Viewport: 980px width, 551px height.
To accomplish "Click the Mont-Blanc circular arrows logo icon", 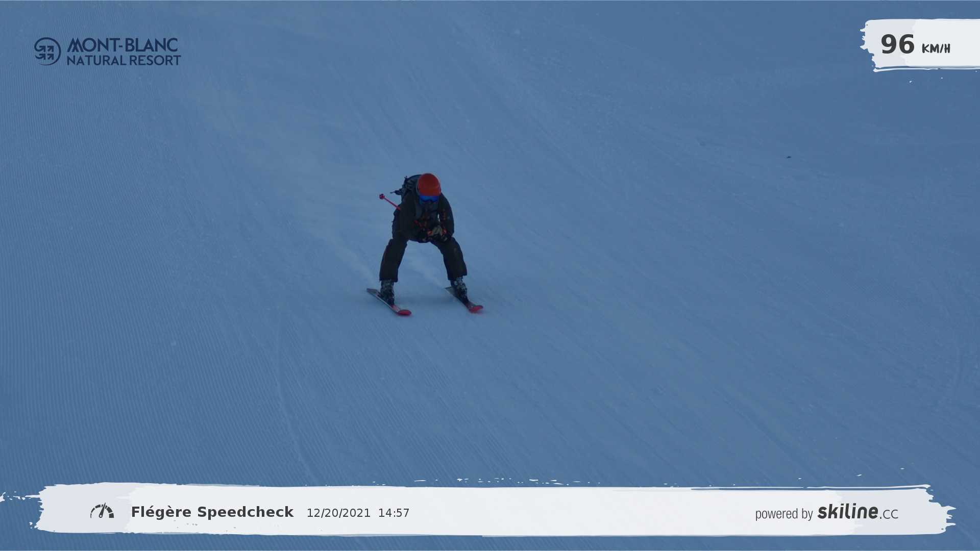I will [x=47, y=52].
